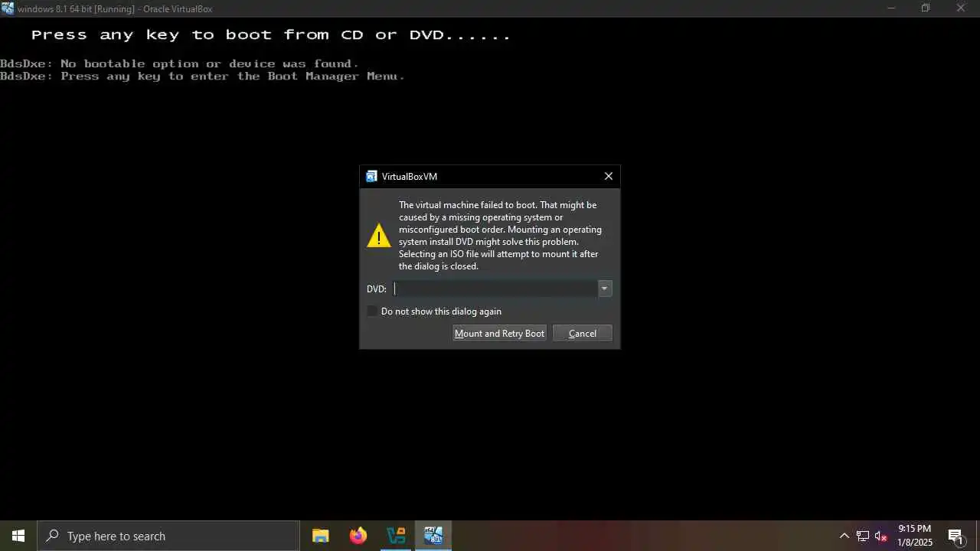Click 'enter the Boot Manager Menu' line
This screenshot has width=980, height=551.
tap(202, 77)
